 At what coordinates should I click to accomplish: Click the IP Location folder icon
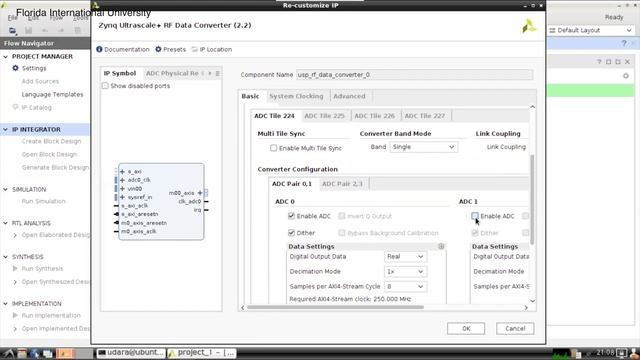click(195, 49)
